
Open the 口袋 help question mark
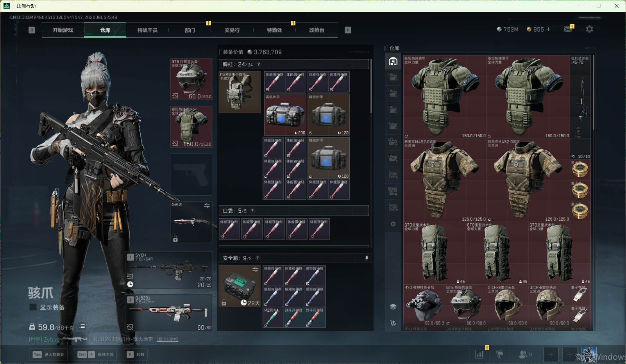click(x=252, y=211)
